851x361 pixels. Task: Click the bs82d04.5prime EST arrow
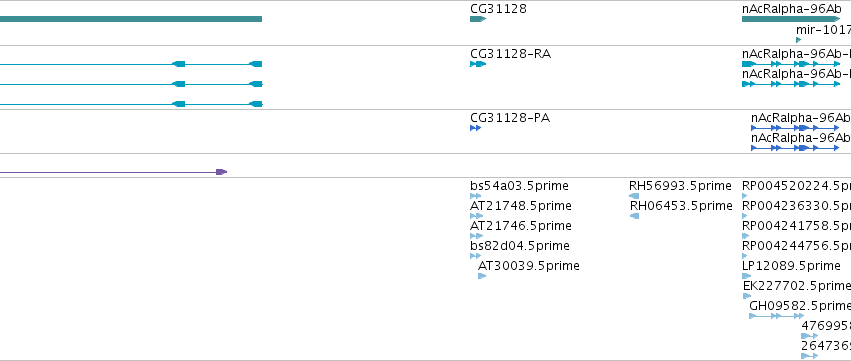pos(476,256)
